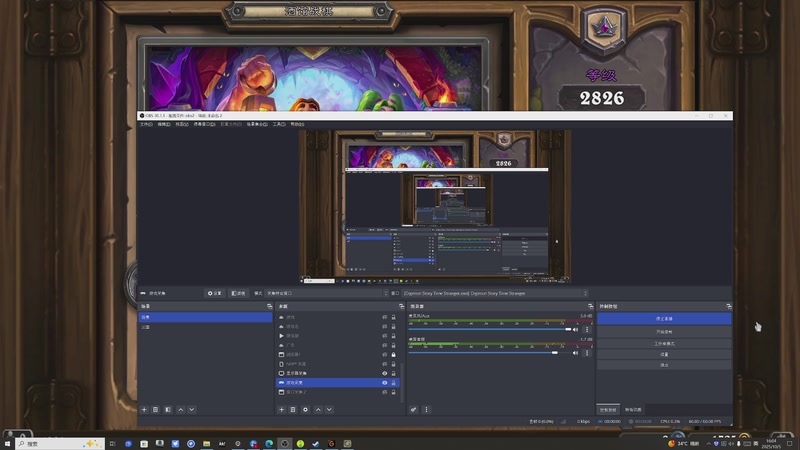Image resolution: width=800 pixels, height=450 pixels.
Task: Add a source with Sources panel plus icon
Action: tap(281, 409)
